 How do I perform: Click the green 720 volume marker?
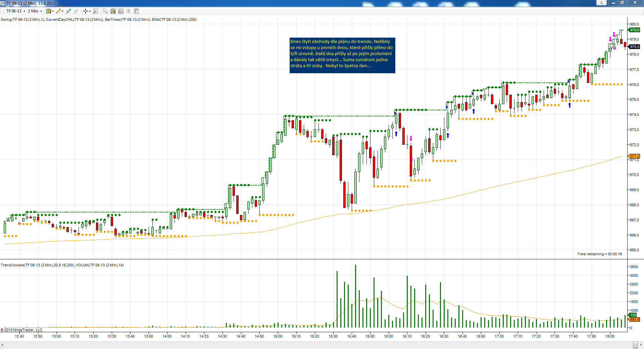point(633,315)
